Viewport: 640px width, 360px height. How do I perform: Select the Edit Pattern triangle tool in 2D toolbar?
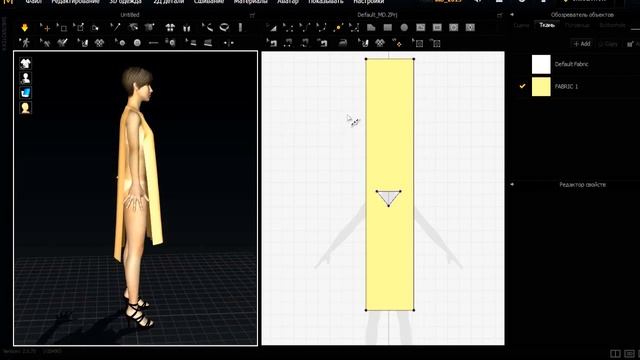[x=271, y=28]
